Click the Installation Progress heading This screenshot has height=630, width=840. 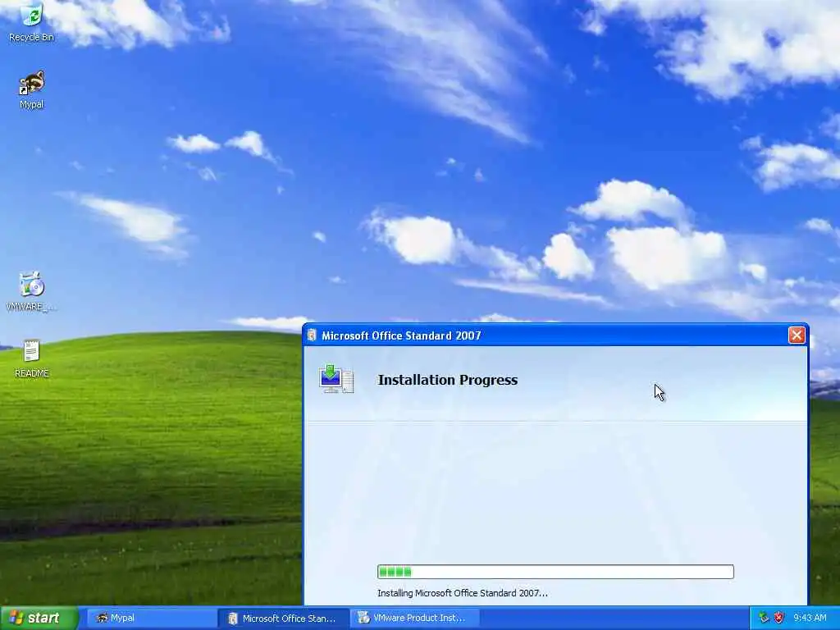tap(447, 380)
